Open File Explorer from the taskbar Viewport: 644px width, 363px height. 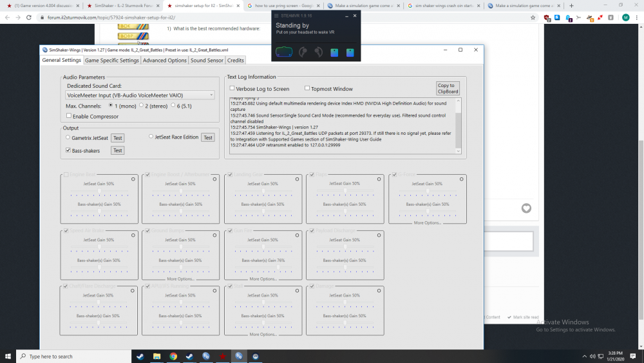click(x=156, y=357)
